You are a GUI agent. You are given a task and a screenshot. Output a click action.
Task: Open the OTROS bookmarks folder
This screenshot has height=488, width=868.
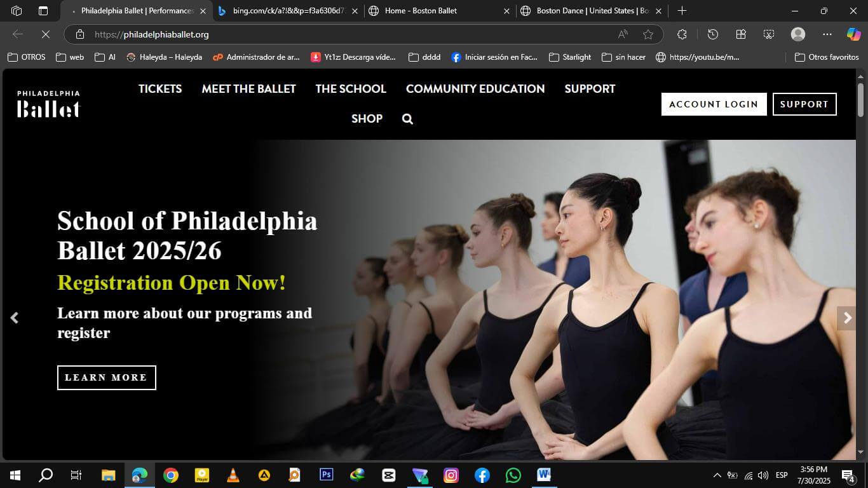[x=27, y=57]
